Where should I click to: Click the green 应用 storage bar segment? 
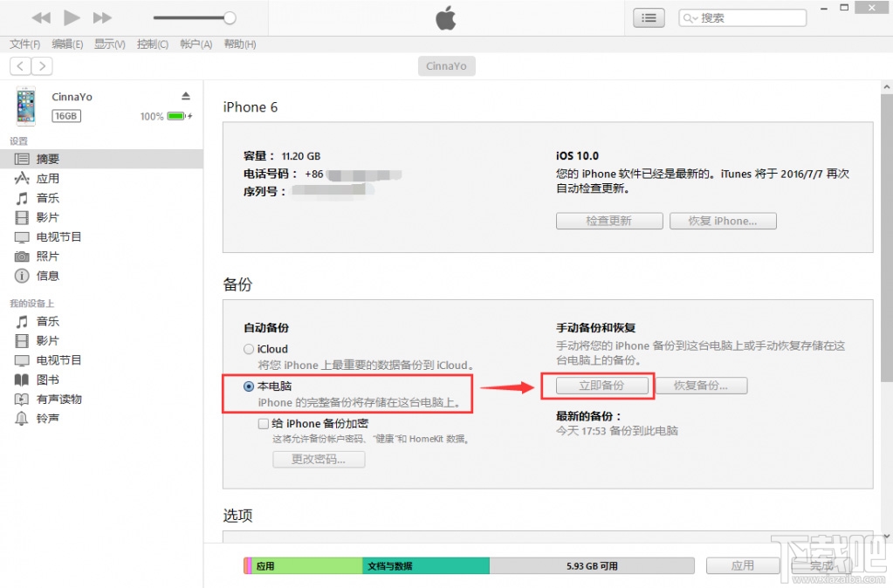coord(307,566)
